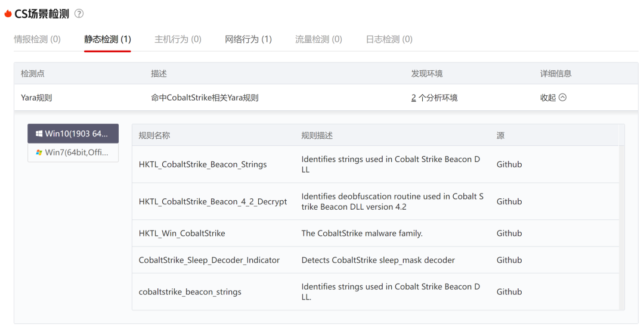The height and width of the screenshot is (330, 644).
Task: Click rule name HKTL_CobaltStrike_Beacon_4_2_Decrypt
Action: point(213,201)
